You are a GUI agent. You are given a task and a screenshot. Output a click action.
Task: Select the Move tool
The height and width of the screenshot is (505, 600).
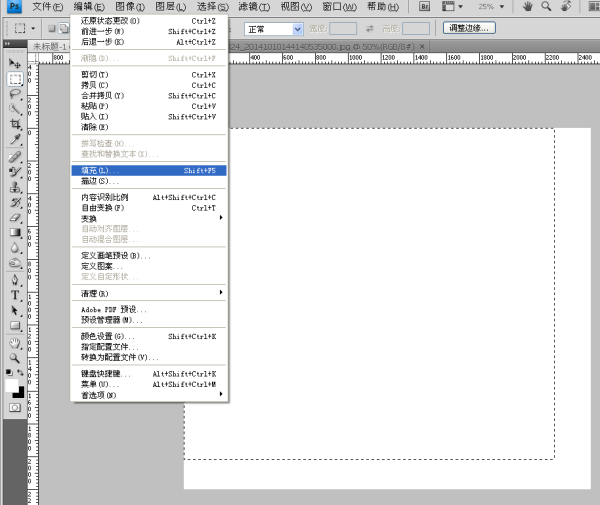click(15, 64)
